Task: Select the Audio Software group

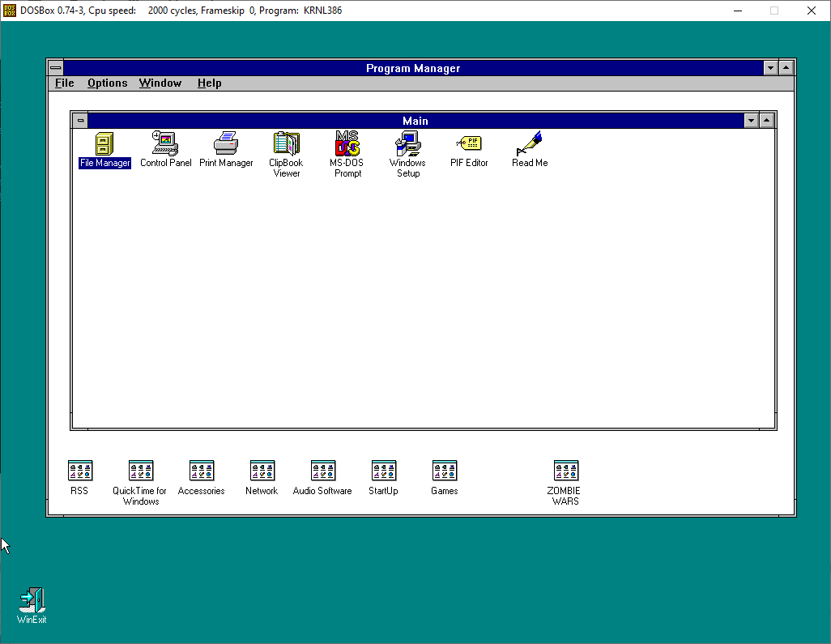Action: [322, 470]
